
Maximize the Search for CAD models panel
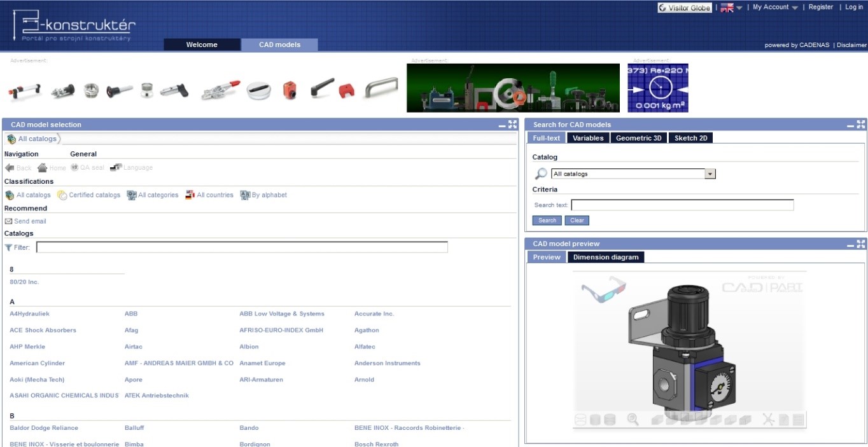coord(861,125)
